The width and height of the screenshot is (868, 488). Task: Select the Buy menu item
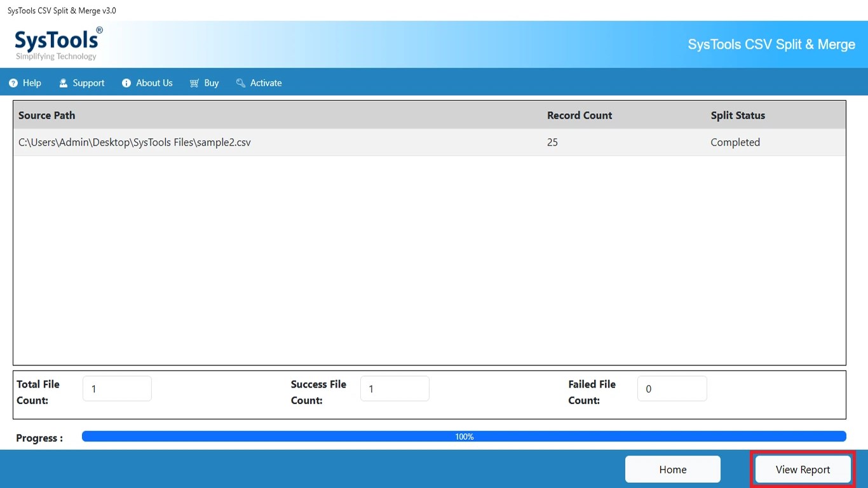(x=204, y=83)
